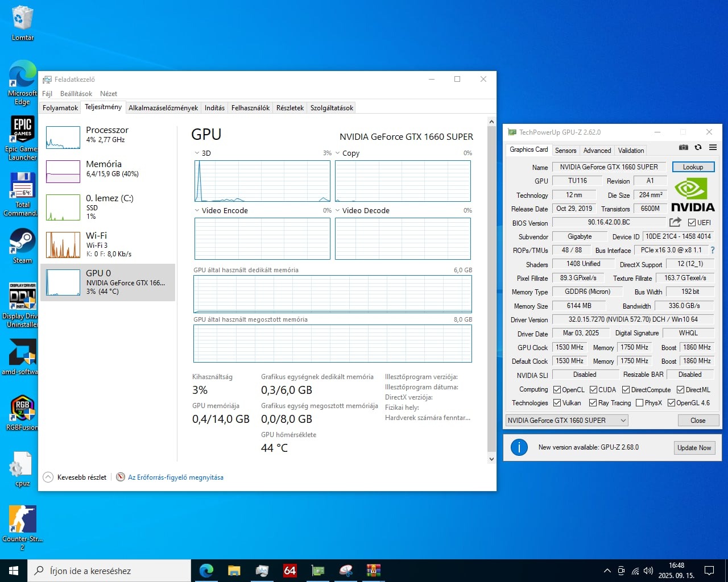This screenshot has height=582, width=728.
Task: Open the AIDA64 taskbar icon
Action: click(x=290, y=571)
